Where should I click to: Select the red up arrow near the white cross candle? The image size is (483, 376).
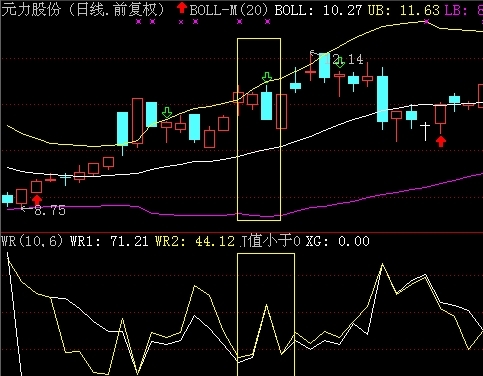pyautogui.click(x=441, y=141)
